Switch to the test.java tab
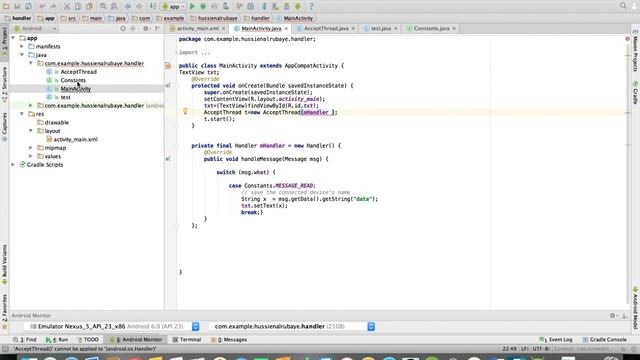 380,29
